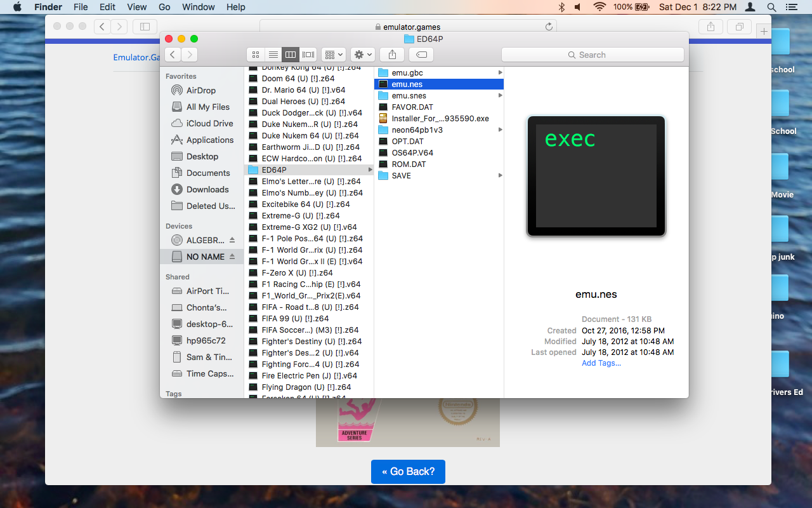Expand the neon64pb1v3 folder arrow
This screenshot has height=508, width=812.
(x=500, y=130)
